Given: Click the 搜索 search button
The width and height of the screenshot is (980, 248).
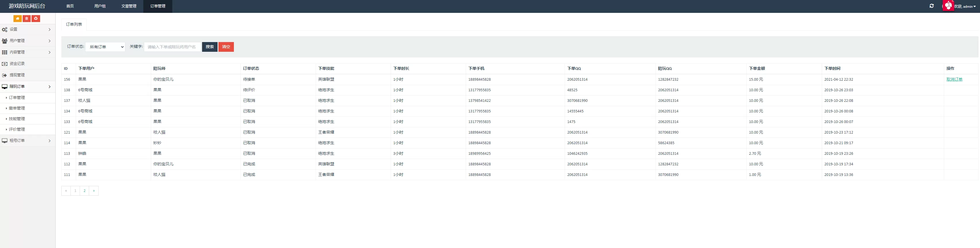Looking at the screenshot, I should (x=210, y=47).
